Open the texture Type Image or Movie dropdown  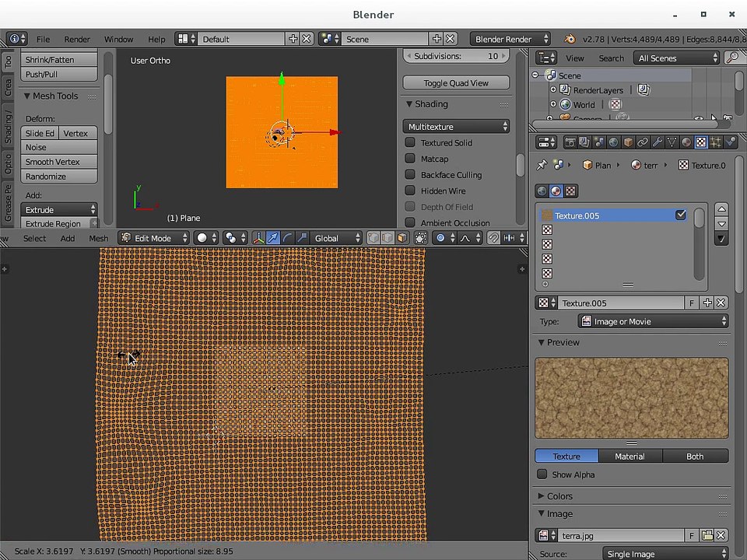tap(653, 321)
